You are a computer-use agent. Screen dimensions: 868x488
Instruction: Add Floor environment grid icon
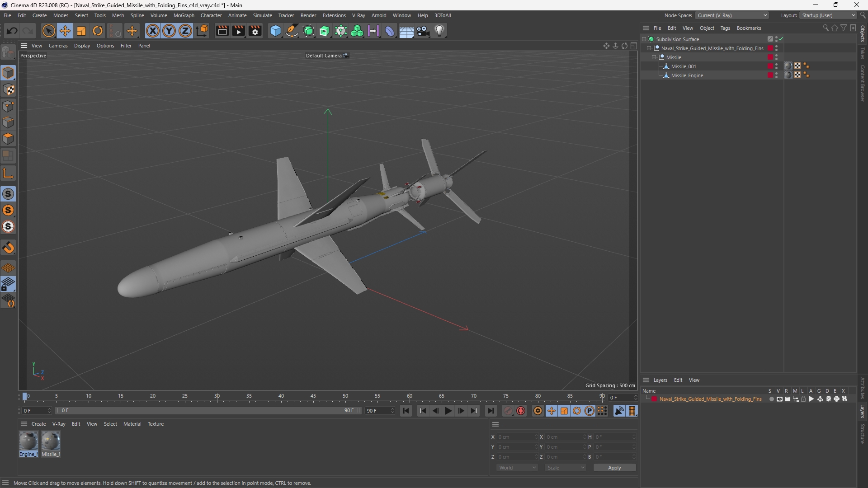point(406,31)
